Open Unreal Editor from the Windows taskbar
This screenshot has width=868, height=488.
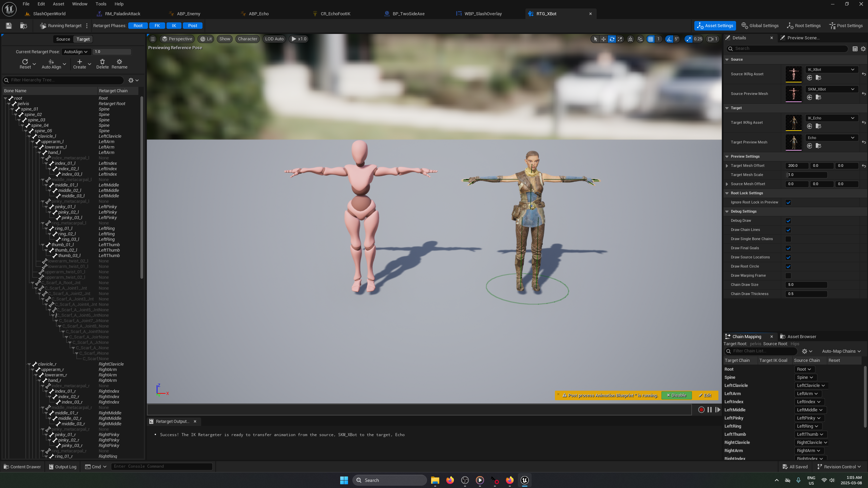(524, 480)
